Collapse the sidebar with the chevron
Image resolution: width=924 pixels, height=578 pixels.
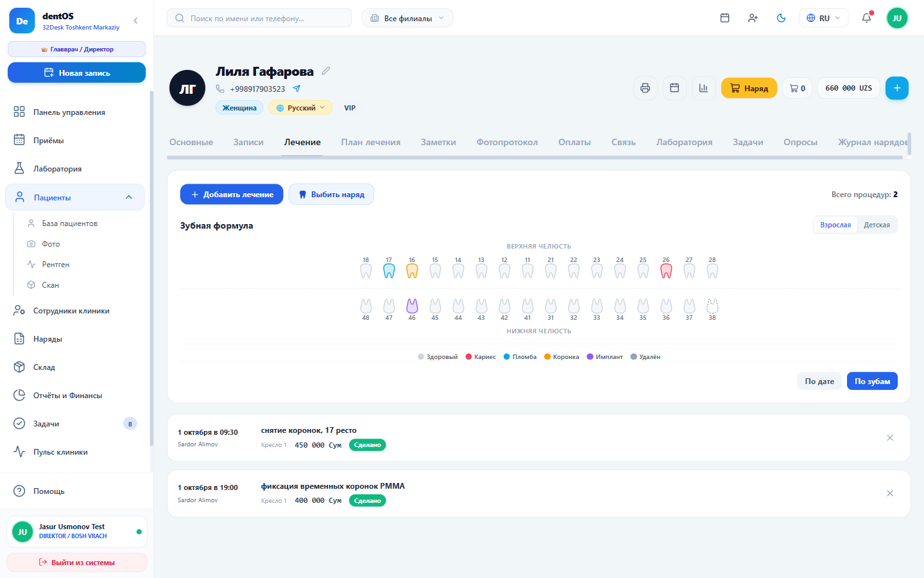135,21
